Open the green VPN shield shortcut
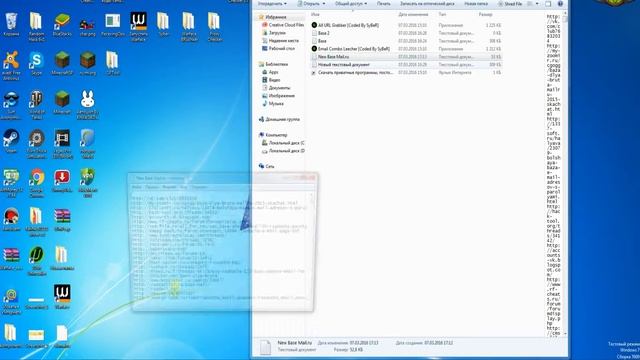640x360 pixels. click(87, 182)
